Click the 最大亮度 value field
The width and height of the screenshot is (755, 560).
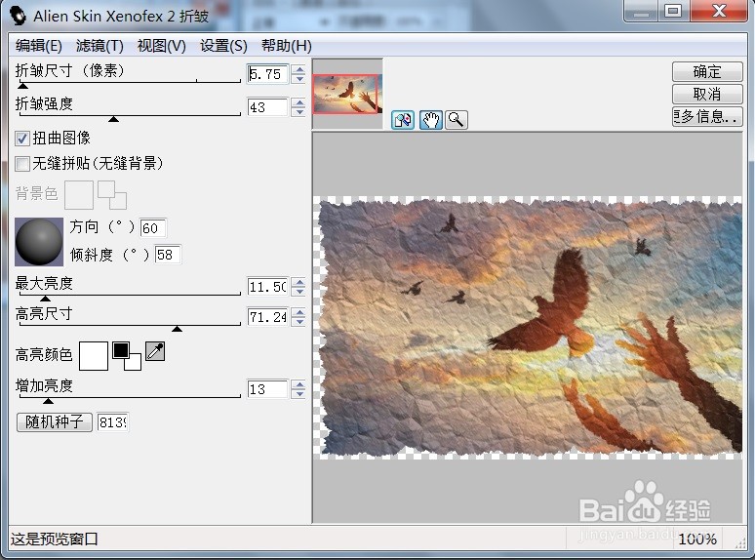(267, 287)
